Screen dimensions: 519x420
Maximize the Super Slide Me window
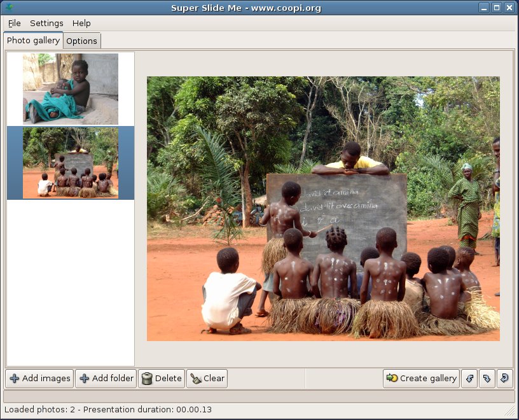(497, 8)
